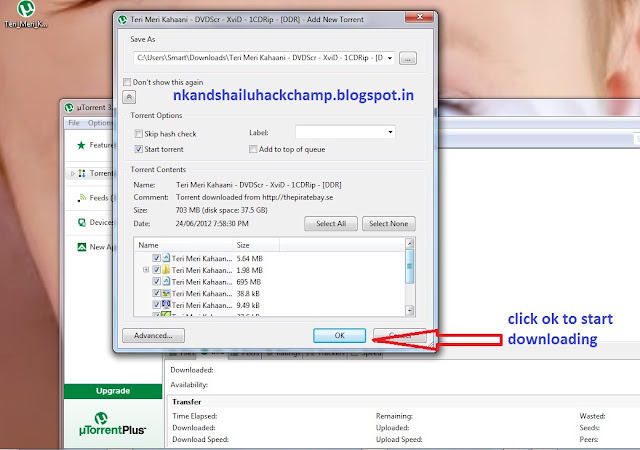Uncheck the 695 MB file checkbox
Viewport: 640px width, 450px height.
point(156,281)
